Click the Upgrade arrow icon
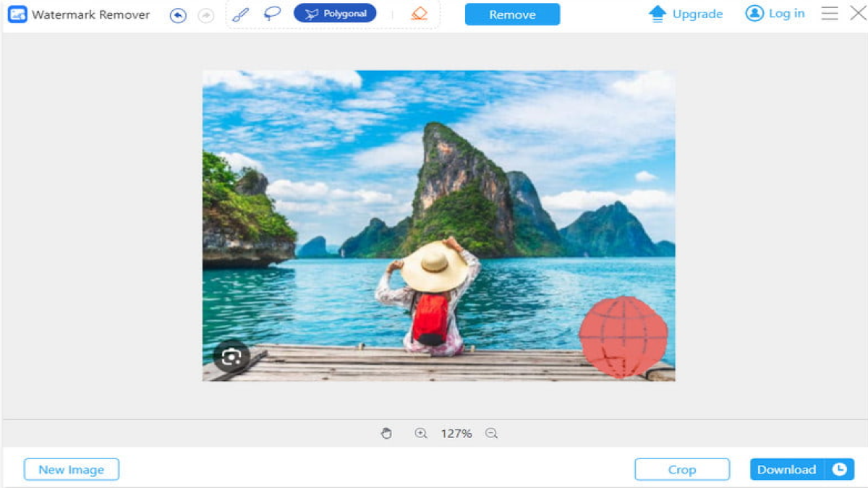The height and width of the screenshot is (488, 868). tap(658, 14)
